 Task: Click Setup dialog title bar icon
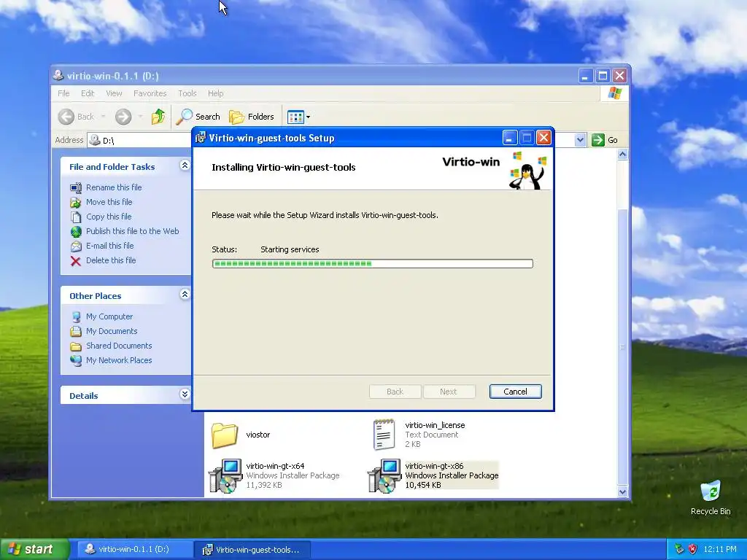(201, 138)
